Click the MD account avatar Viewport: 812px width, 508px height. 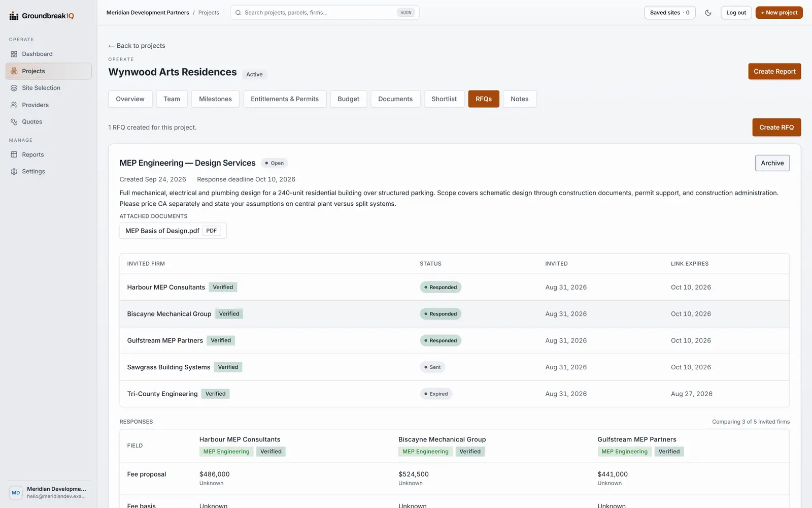pos(16,493)
